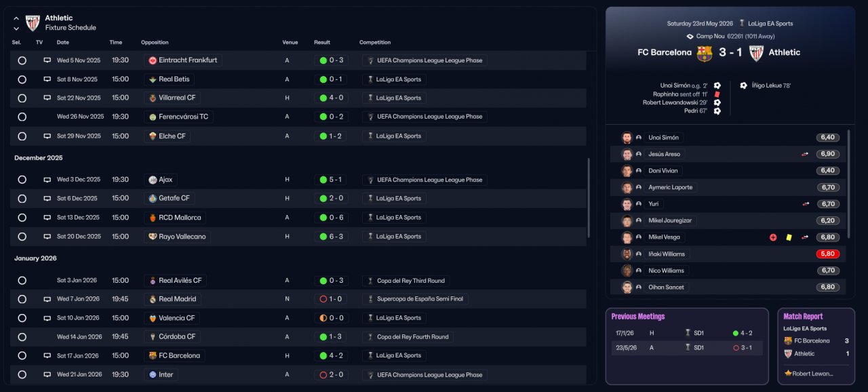Click substitution arrows icon on Yuri row
The image size is (868, 392).
(806, 203)
